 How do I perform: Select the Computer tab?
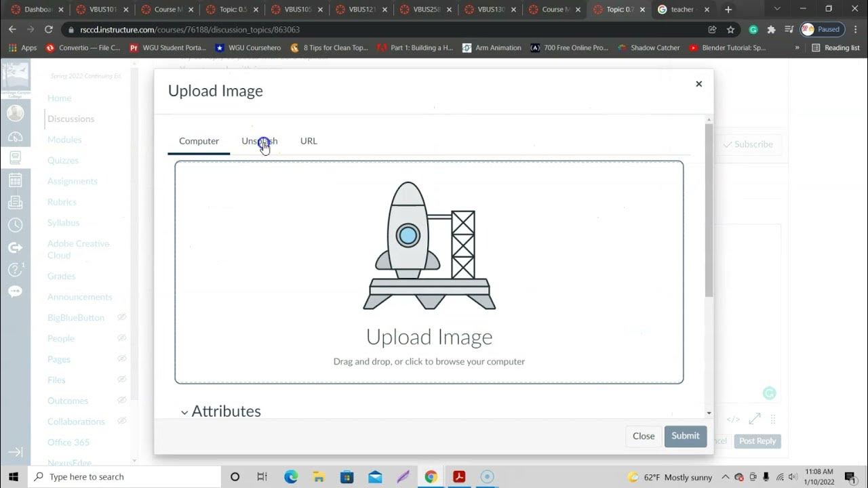point(199,141)
